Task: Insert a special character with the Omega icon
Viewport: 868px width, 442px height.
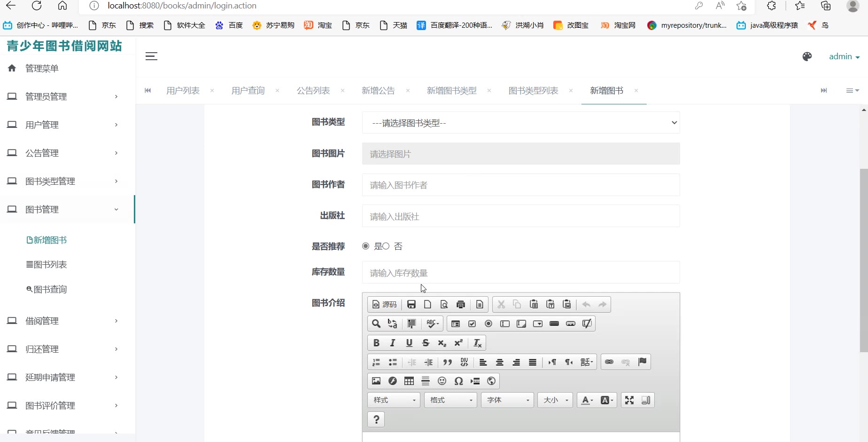Action: pyautogui.click(x=458, y=381)
